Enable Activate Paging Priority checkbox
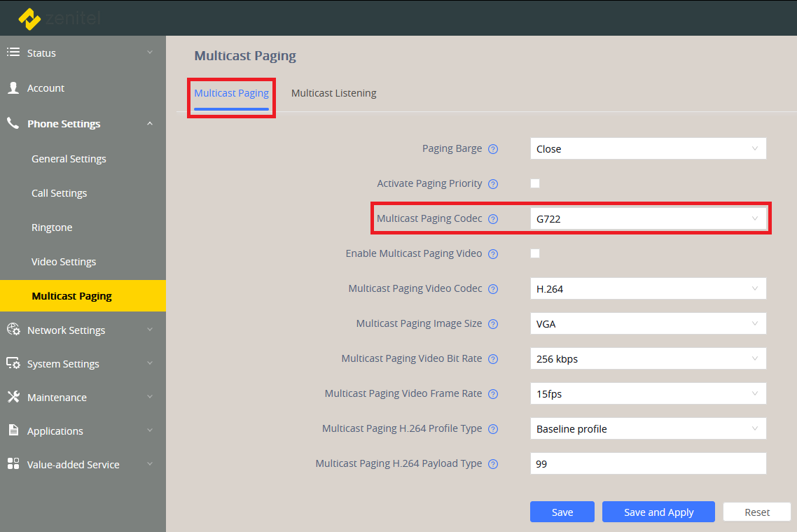 [535, 183]
